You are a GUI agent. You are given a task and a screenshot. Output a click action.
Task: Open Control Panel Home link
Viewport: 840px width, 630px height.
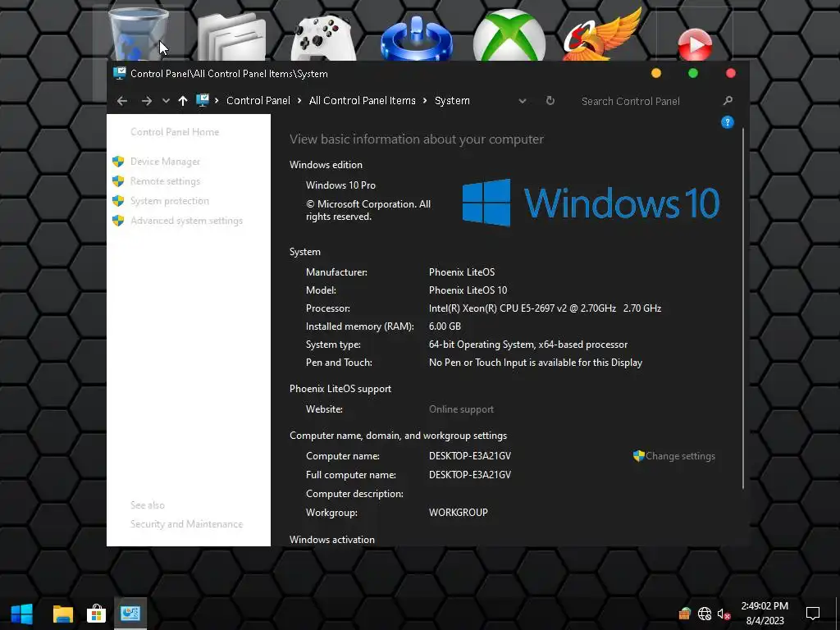tap(175, 132)
